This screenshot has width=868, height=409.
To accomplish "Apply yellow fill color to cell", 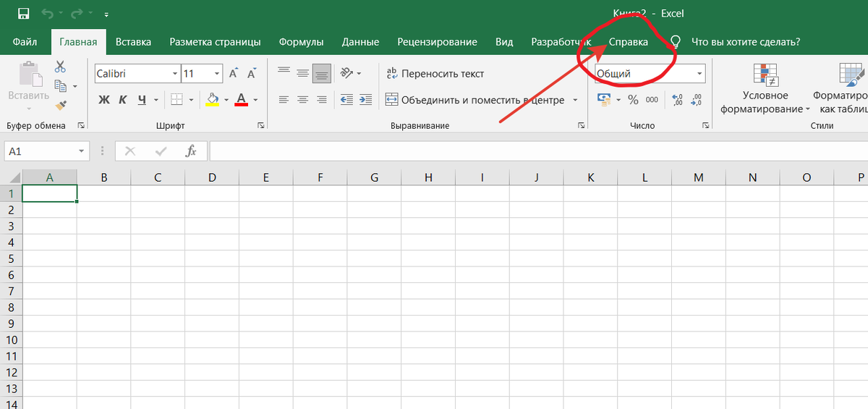I will tap(212, 99).
